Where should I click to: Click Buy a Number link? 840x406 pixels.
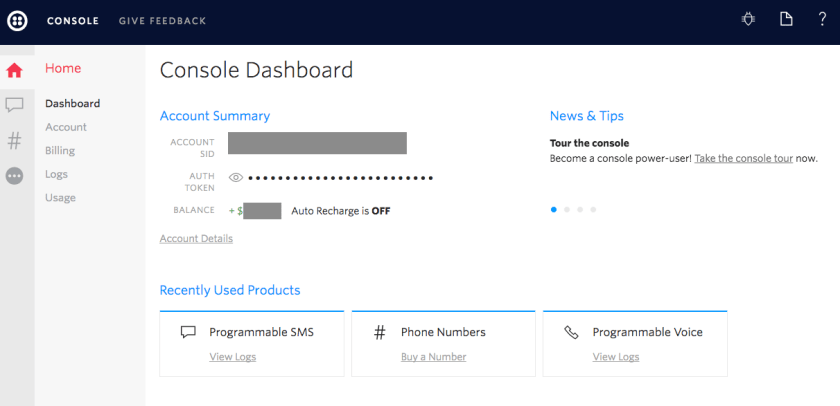click(433, 357)
